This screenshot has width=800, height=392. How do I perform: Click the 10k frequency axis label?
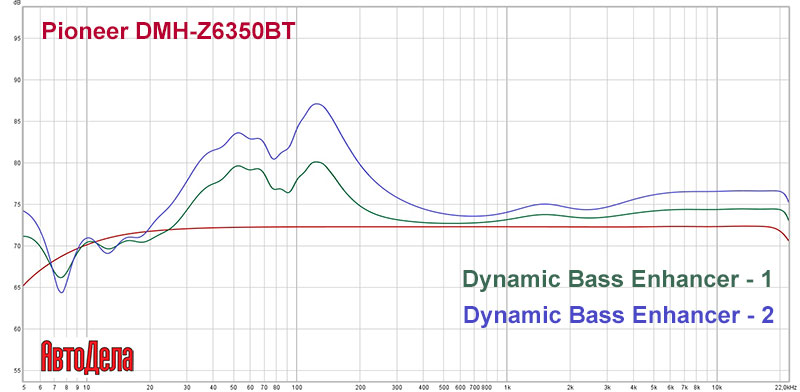coord(717,387)
